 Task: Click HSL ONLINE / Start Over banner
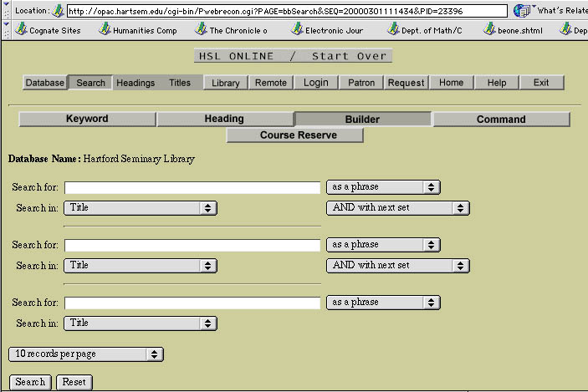point(293,56)
